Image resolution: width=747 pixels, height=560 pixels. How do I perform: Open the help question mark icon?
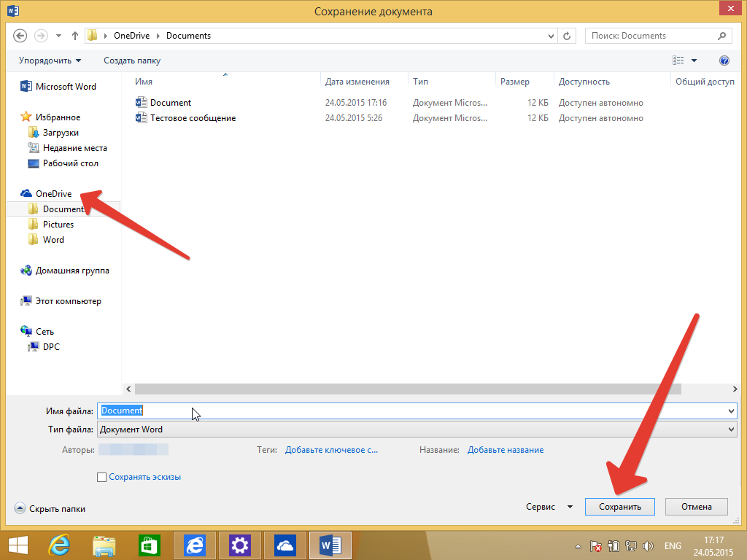724,61
